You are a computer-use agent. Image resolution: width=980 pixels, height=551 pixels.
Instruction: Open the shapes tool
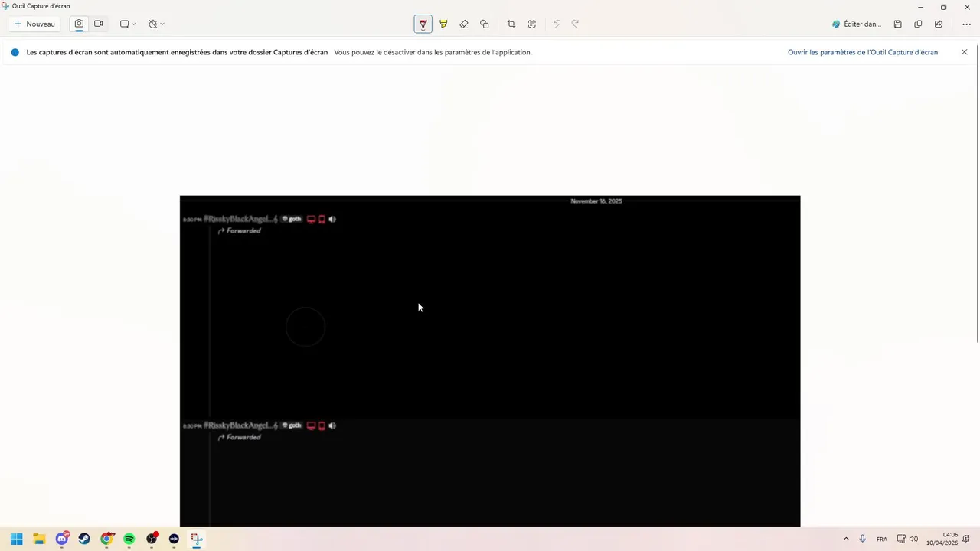pyautogui.click(x=485, y=24)
